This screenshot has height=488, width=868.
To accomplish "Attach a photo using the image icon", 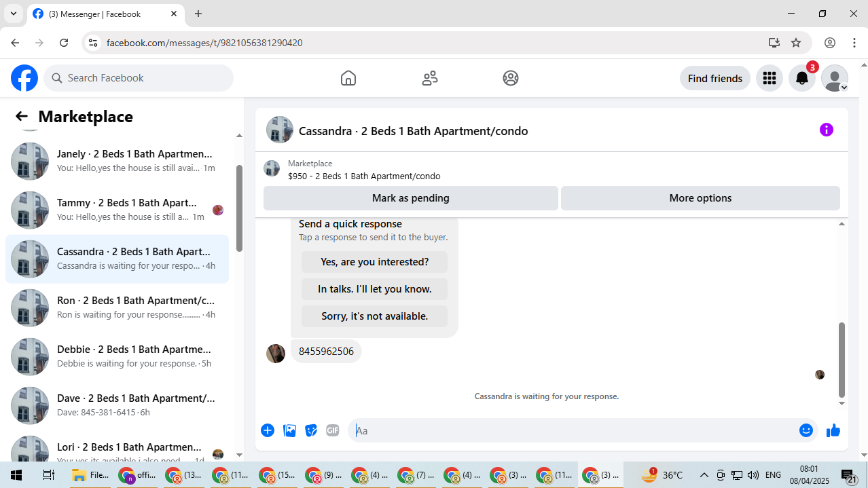I will tap(289, 430).
